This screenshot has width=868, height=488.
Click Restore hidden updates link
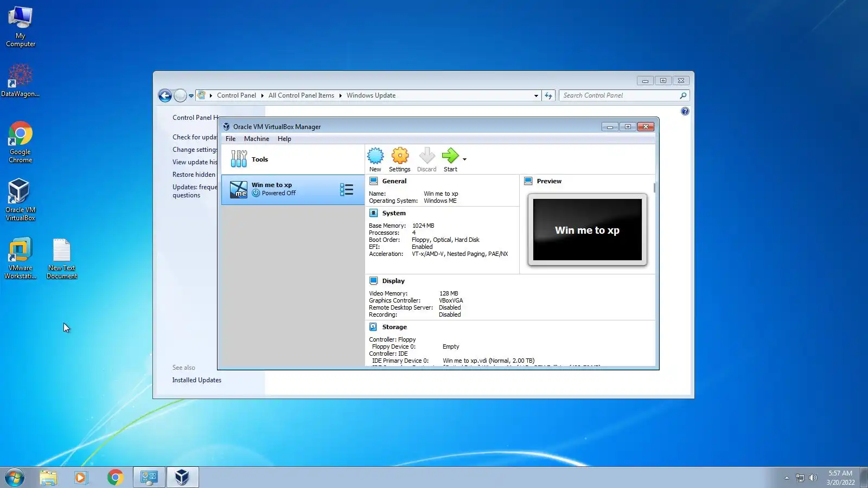pos(194,175)
